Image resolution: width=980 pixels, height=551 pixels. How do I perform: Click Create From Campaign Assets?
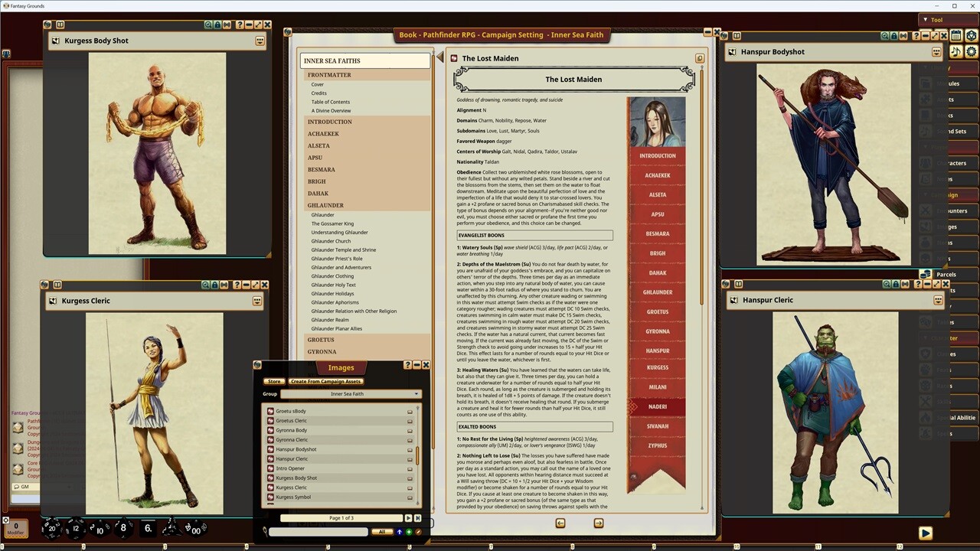tap(325, 381)
